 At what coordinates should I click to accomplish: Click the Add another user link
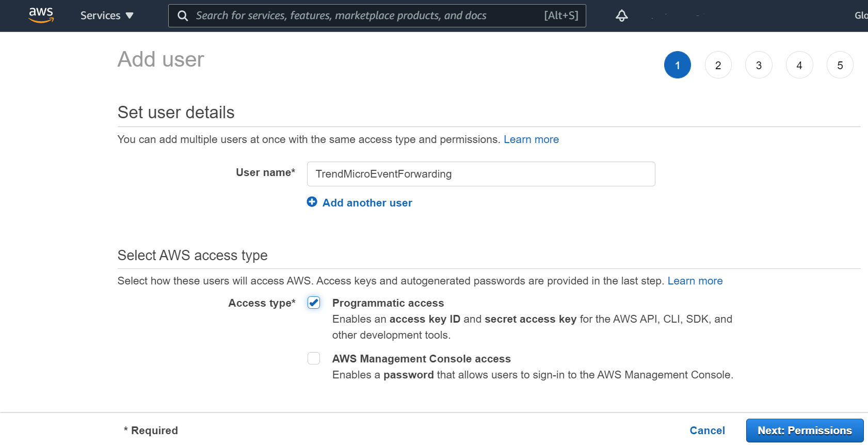click(x=367, y=203)
